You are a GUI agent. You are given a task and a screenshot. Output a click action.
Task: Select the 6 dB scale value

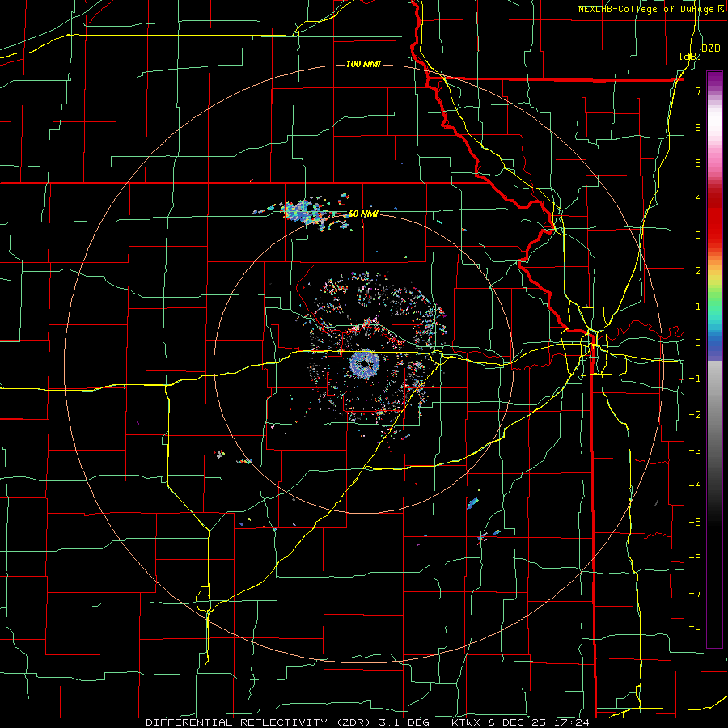[698, 127]
